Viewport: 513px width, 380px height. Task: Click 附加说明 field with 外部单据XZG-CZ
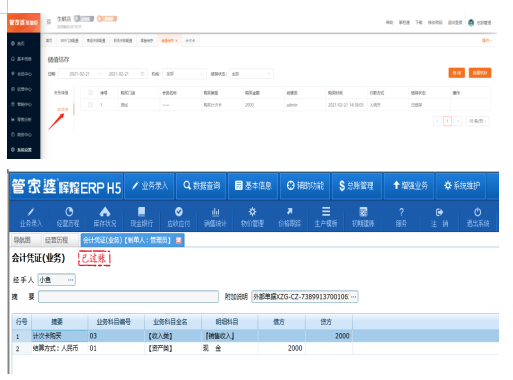coord(305,297)
